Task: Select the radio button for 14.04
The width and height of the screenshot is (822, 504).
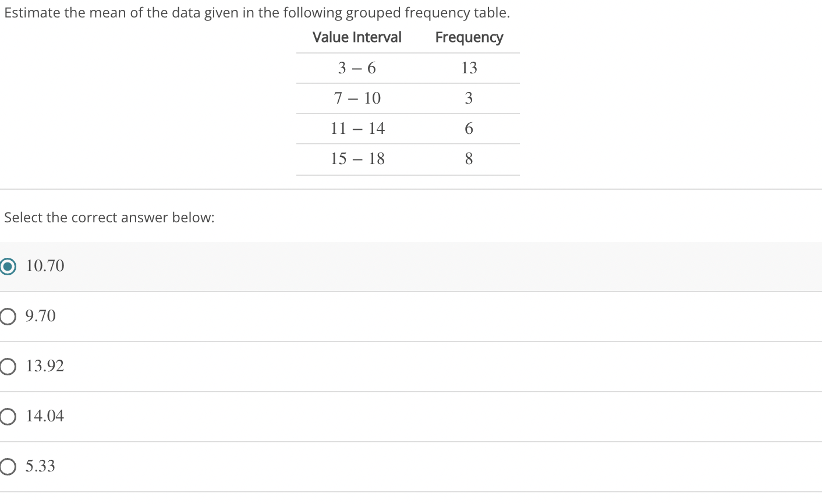Action: click(8, 416)
